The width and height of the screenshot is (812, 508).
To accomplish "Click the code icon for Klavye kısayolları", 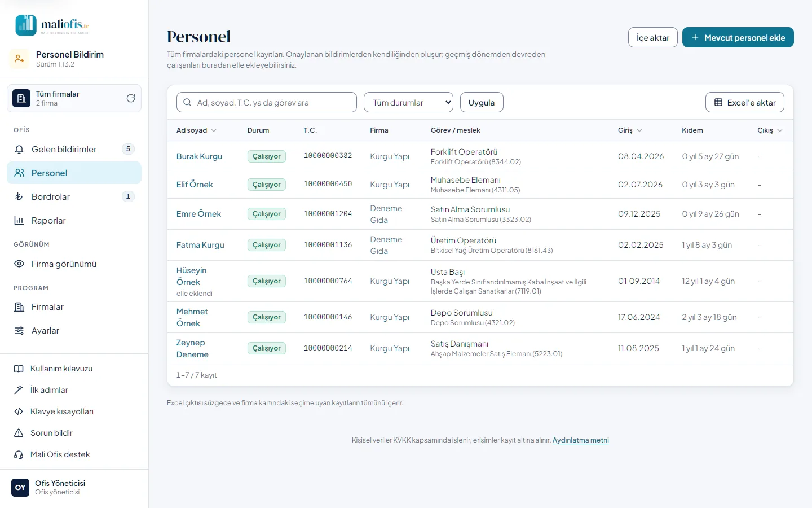I will click(19, 412).
